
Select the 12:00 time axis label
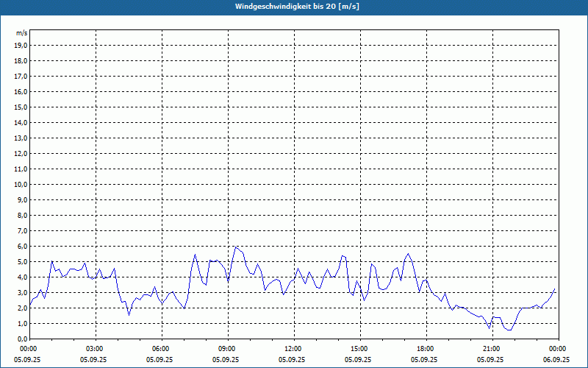[x=293, y=348]
